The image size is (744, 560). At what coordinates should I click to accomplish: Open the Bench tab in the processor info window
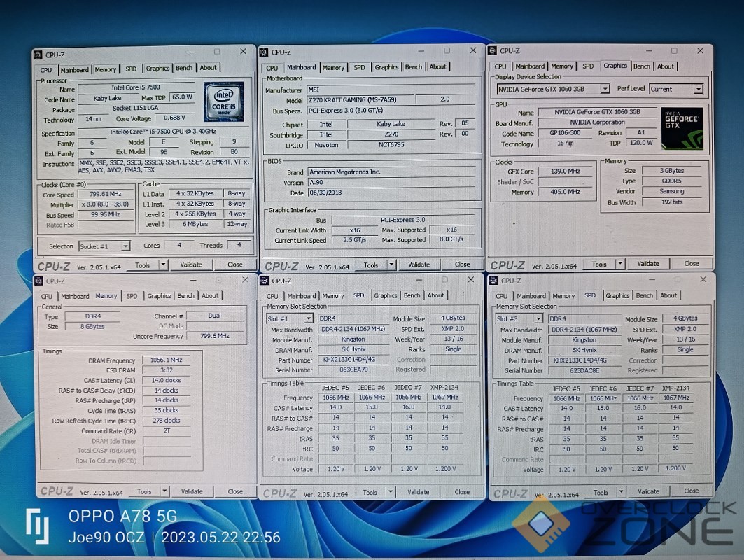pyautogui.click(x=184, y=68)
